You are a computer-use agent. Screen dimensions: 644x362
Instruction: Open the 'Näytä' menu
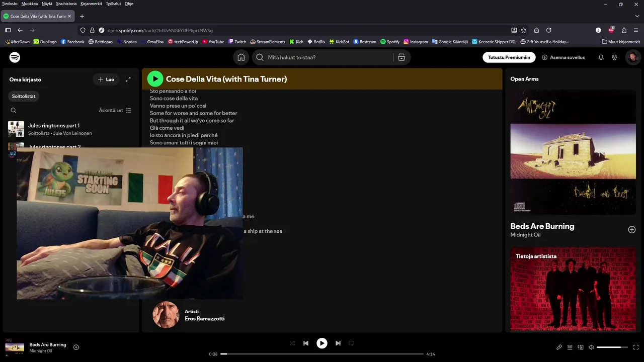47,4
